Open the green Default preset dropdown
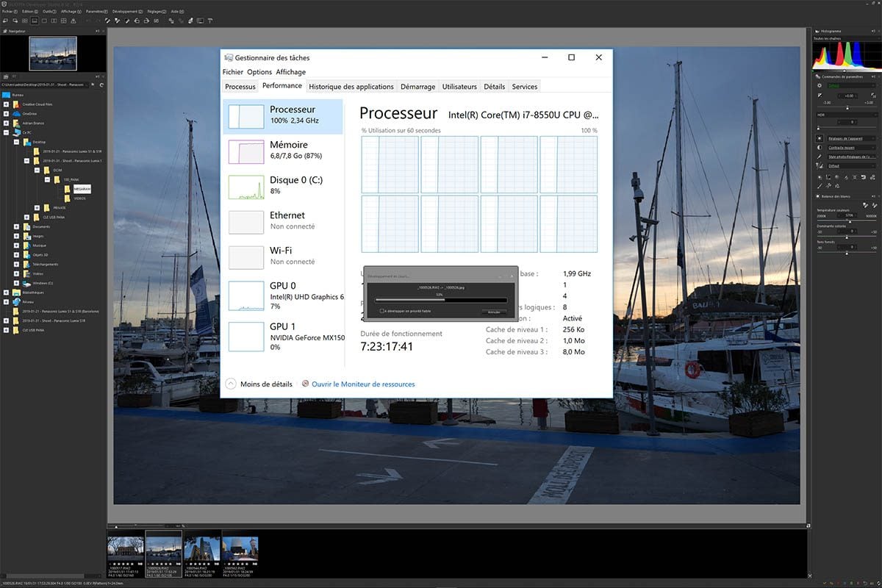The height and width of the screenshot is (588, 882). click(x=852, y=85)
